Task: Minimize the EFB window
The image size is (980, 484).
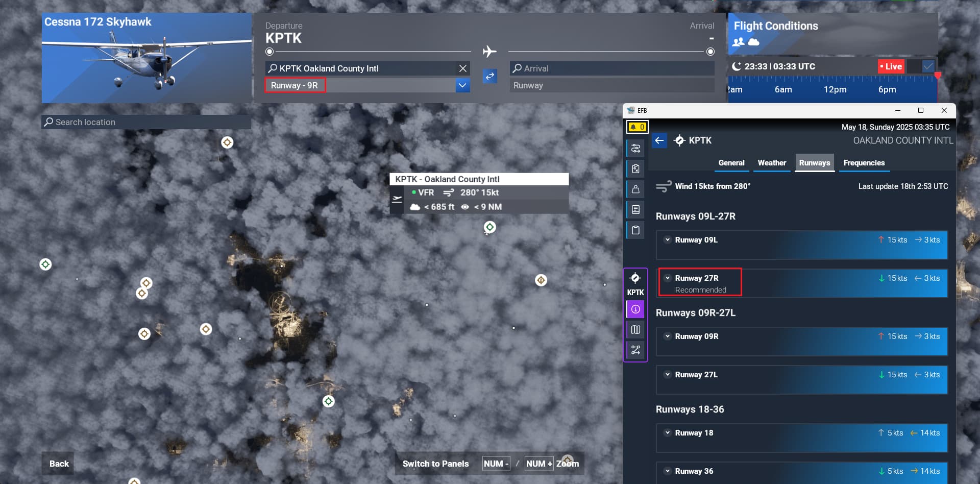Action: (x=898, y=110)
